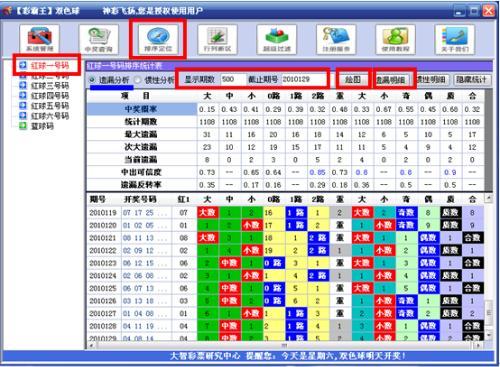Click the 惯性明细 button
This screenshot has width=500, height=367.
pyautogui.click(x=431, y=80)
